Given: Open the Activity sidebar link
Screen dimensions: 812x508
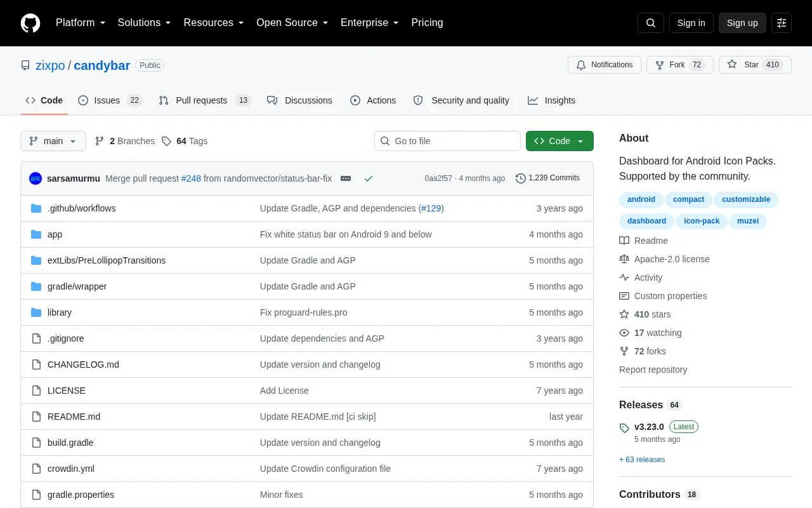Looking at the screenshot, I should click(x=641, y=277).
